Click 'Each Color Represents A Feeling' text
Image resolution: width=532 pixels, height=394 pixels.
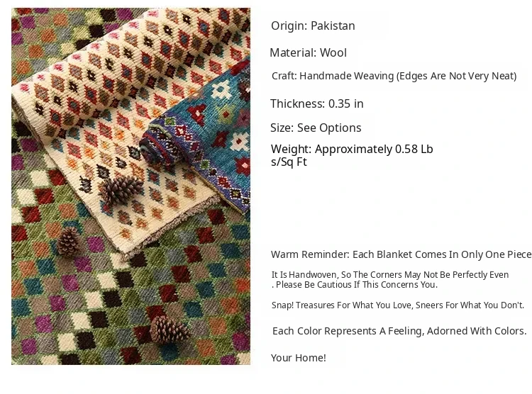[x=399, y=331]
